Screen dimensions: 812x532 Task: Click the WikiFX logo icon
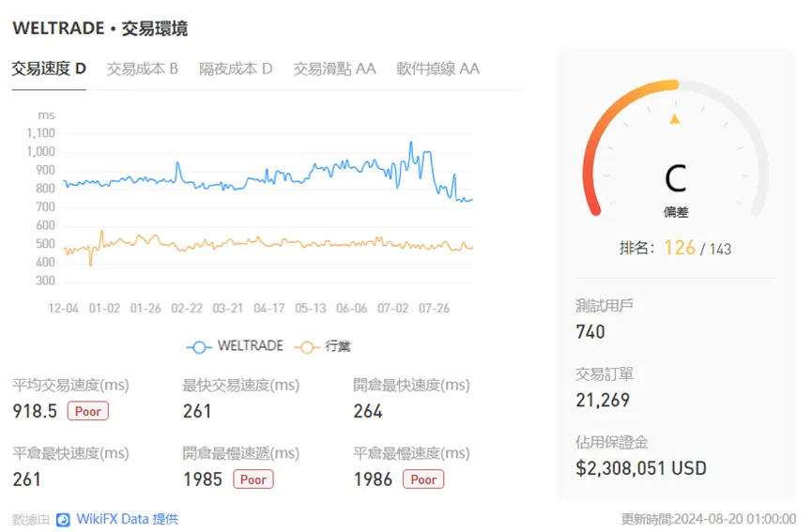[x=63, y=520]
